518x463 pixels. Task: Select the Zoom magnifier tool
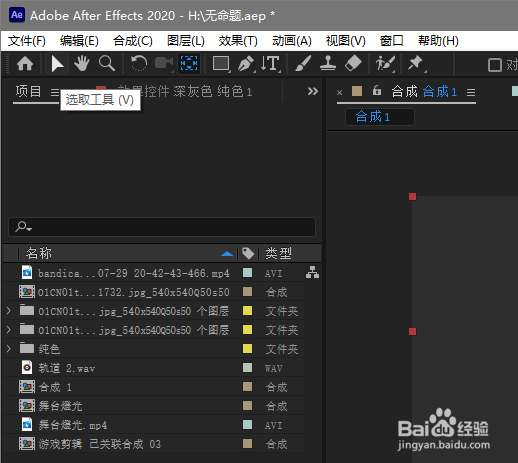point(107,63)
